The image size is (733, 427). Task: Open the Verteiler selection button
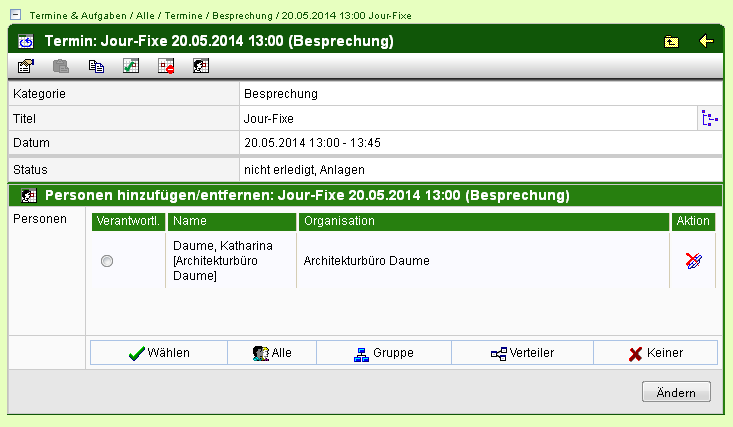pos(522,353)
